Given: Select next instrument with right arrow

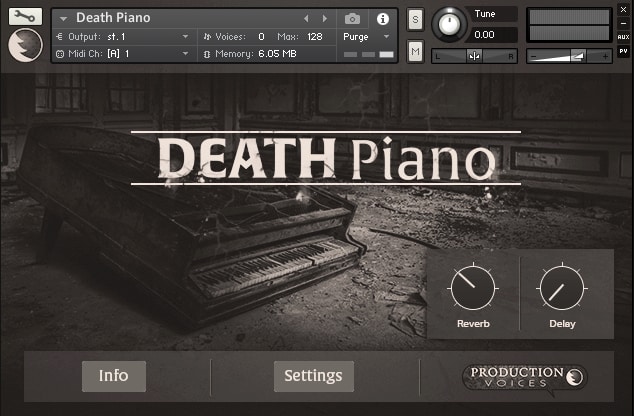Looking at the screenshot, I should tap(324, 18).
